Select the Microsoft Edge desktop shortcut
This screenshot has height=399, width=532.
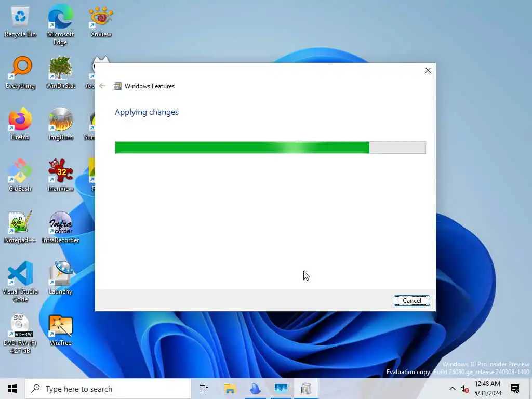point(60,25)
